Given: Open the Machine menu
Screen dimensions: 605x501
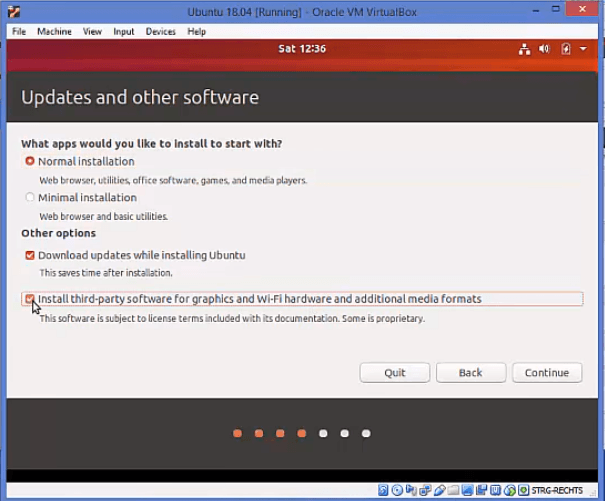Looking at the screenshot, I should (x=54, y=31).
